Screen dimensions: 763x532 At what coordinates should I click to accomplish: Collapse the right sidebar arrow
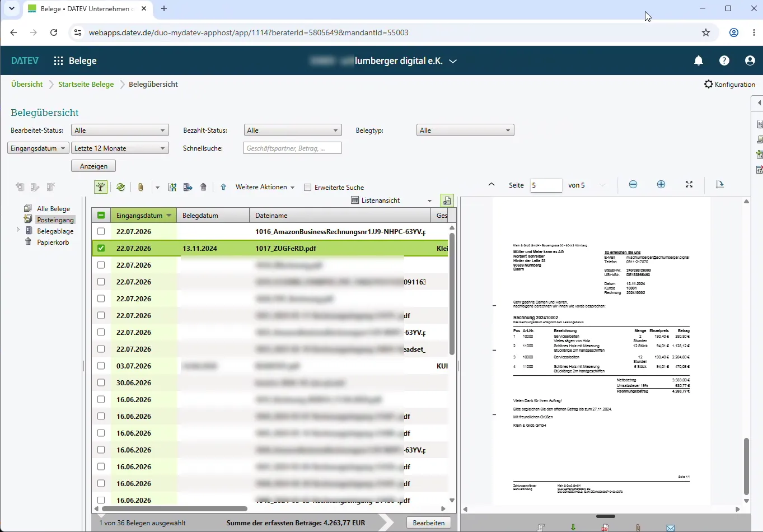click(759, 103)
